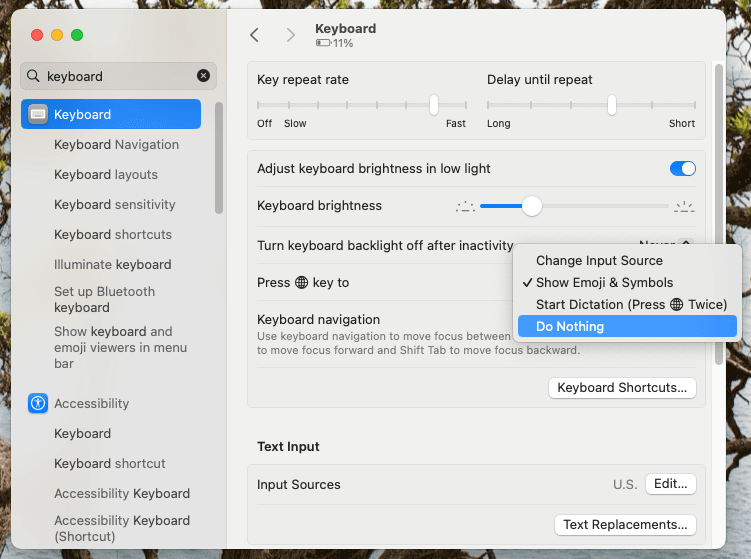Image resolution: width=751 pixels, height=559 pixels.
Task: Open Illuminate keyboard result
Action: tap(113, 264)
